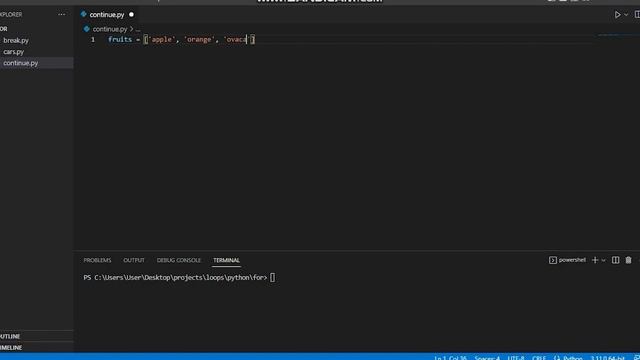Change indentation via Spaces: 4
The height and width of the screenshot is (360, 640).
[x=487, y=358]
